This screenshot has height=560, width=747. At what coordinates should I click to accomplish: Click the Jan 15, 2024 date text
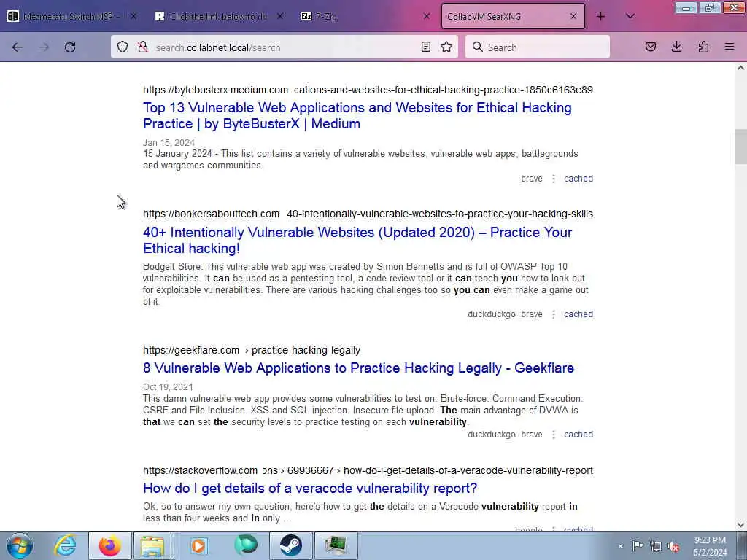(x=169, y=143)
